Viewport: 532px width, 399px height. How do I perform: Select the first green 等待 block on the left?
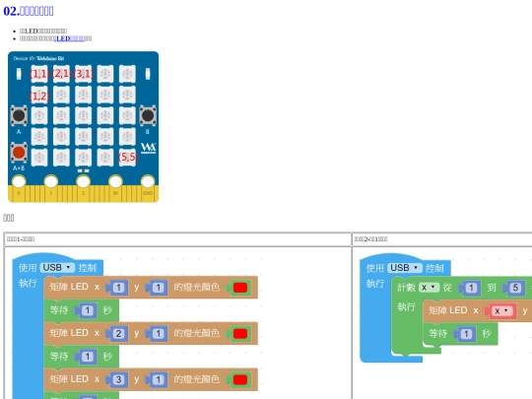(x=82, y=310)
